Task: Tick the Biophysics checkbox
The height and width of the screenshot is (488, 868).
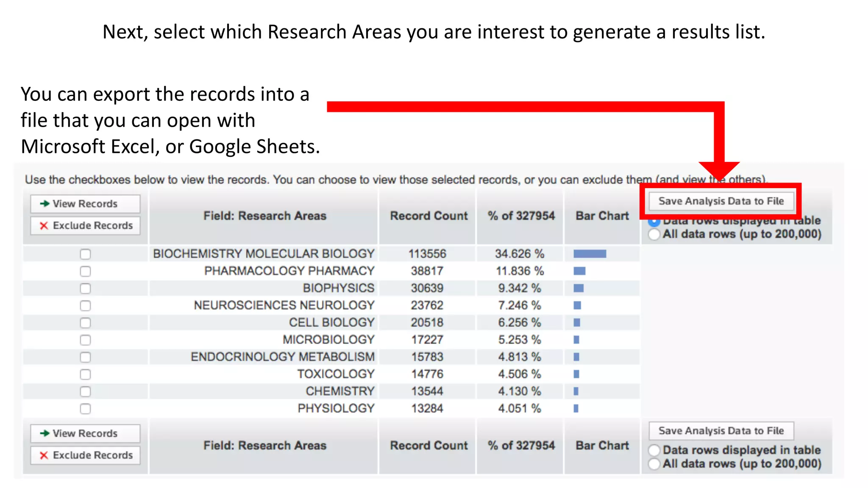Action: tap(86, 288)
